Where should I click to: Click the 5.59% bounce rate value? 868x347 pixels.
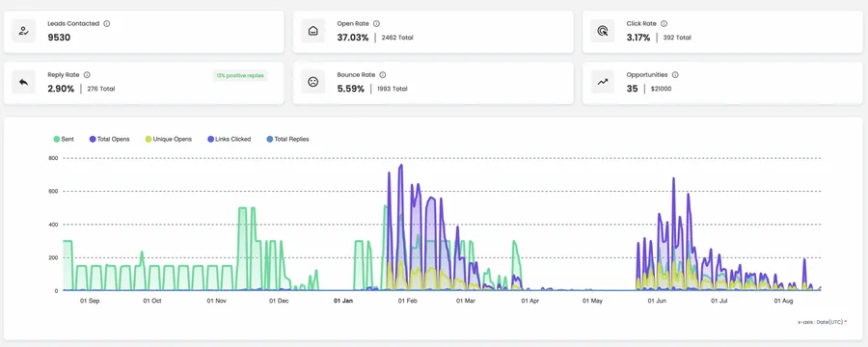coord(350,89)
